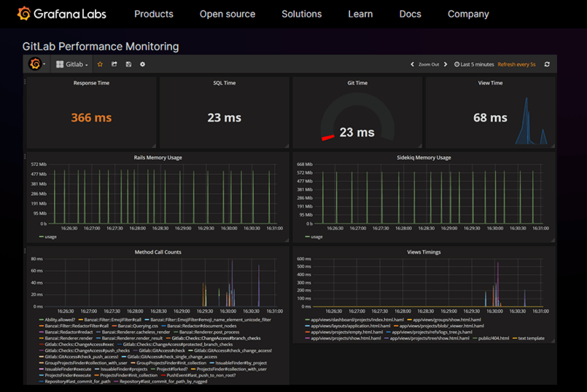
Task: Click the Docs link
Action: coord(411,15)
